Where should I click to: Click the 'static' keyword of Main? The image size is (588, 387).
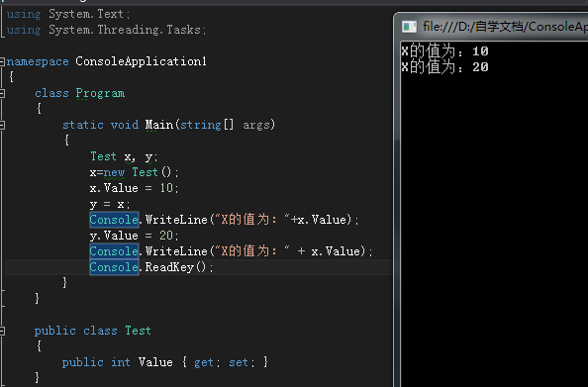pos(83,125)
